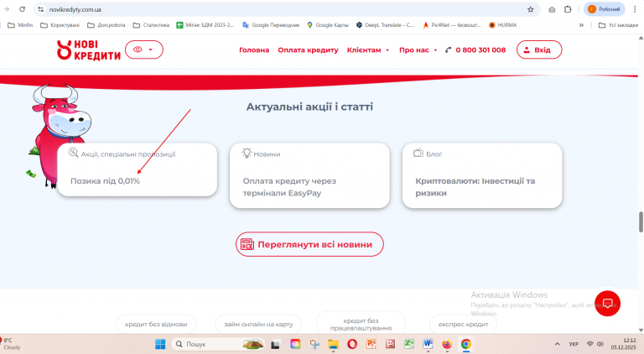Call the number 0 800 301 008
This screenshot has height=354, width=644.
click(475, 50)
